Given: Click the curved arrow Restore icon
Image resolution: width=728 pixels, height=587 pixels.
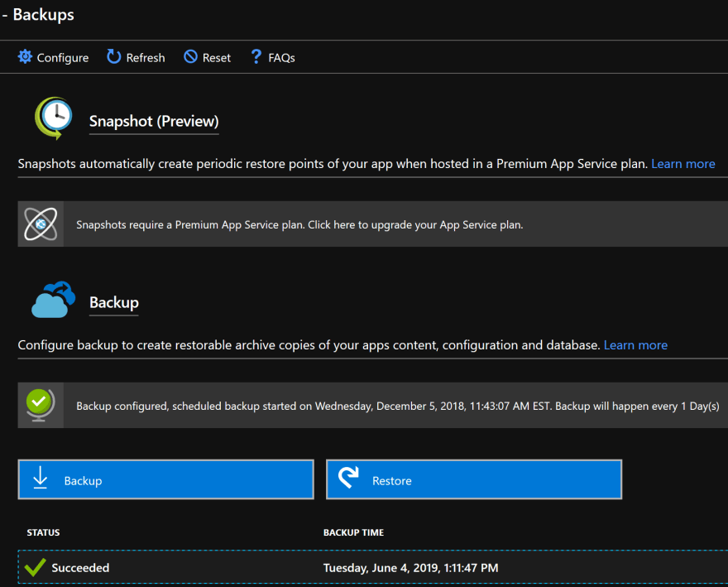Looking at the screenshot, I should pyautogui.click(x=348, y=478).
